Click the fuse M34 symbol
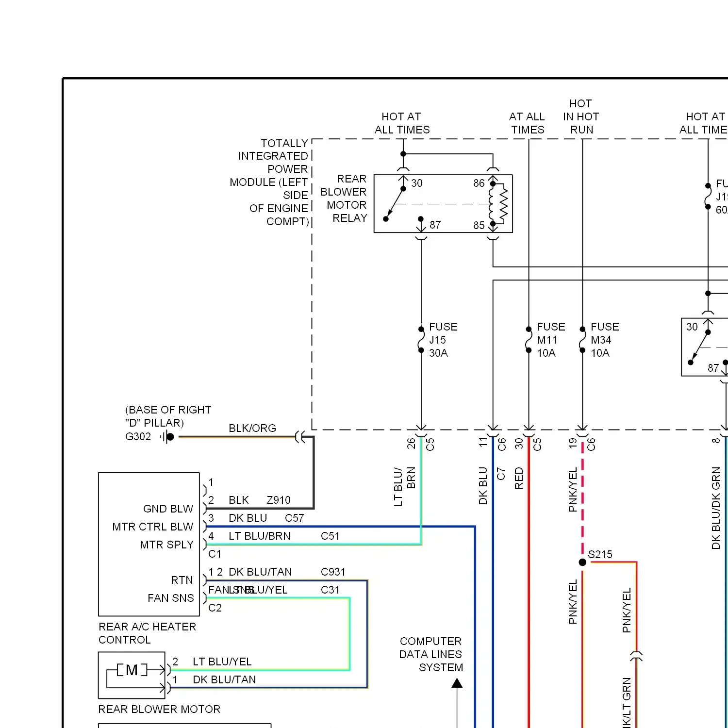This screenshot has height=728, width=728. coord(582,340)
